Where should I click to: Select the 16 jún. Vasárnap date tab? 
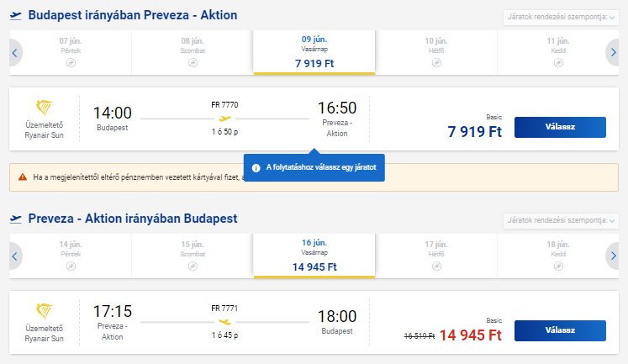[x=314, y=256]
